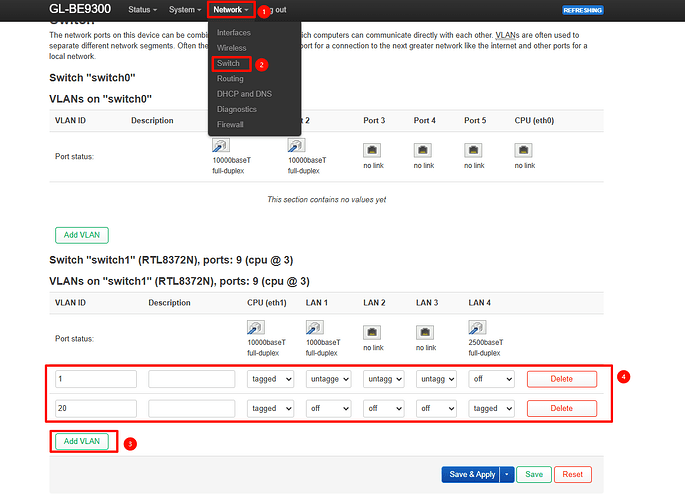Open VLAN 1 CPU (eth1) tagging dropdown
The image size is (685, 500).
pos(271,379)
